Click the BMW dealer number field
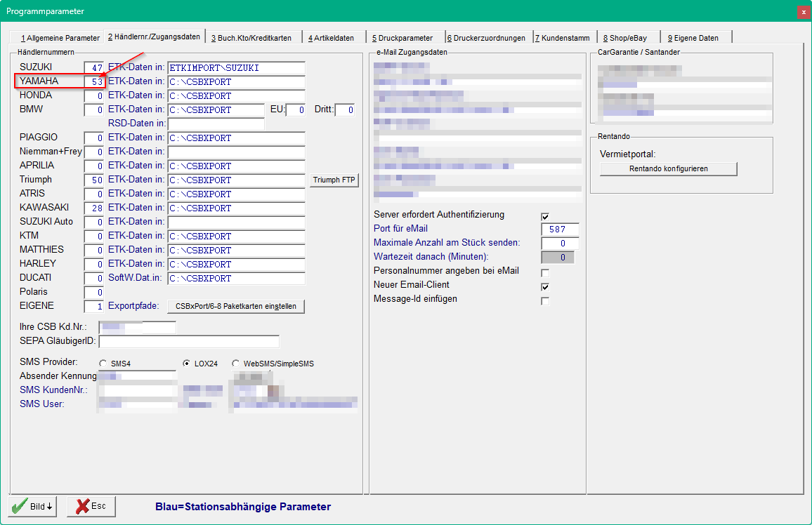This screenshot has width=812, height=525. 93,109
